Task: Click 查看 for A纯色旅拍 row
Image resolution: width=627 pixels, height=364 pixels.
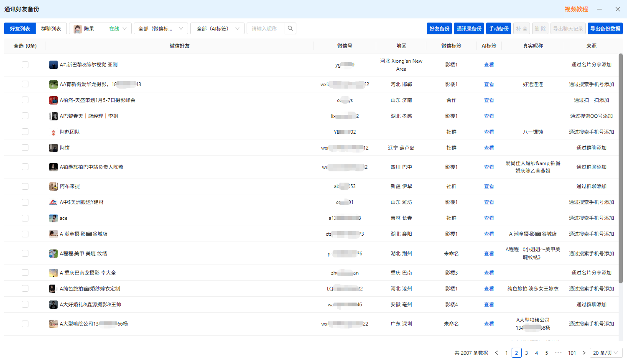Action: (x=489, y=289)
